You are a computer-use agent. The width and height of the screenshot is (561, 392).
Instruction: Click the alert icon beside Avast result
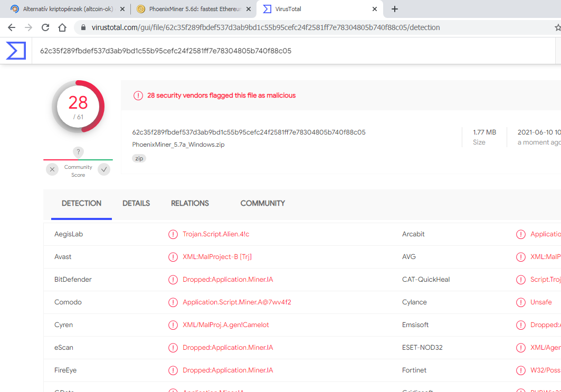click(173, 257)
